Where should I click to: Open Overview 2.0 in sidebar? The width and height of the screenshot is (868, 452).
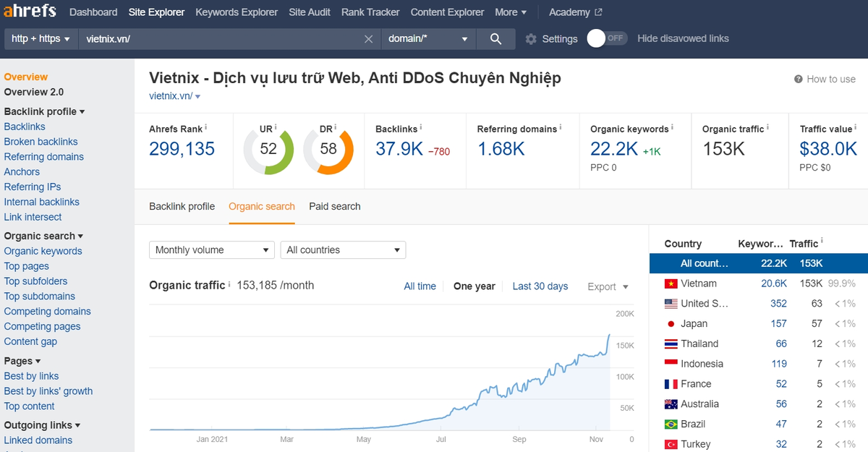[34, 92]
